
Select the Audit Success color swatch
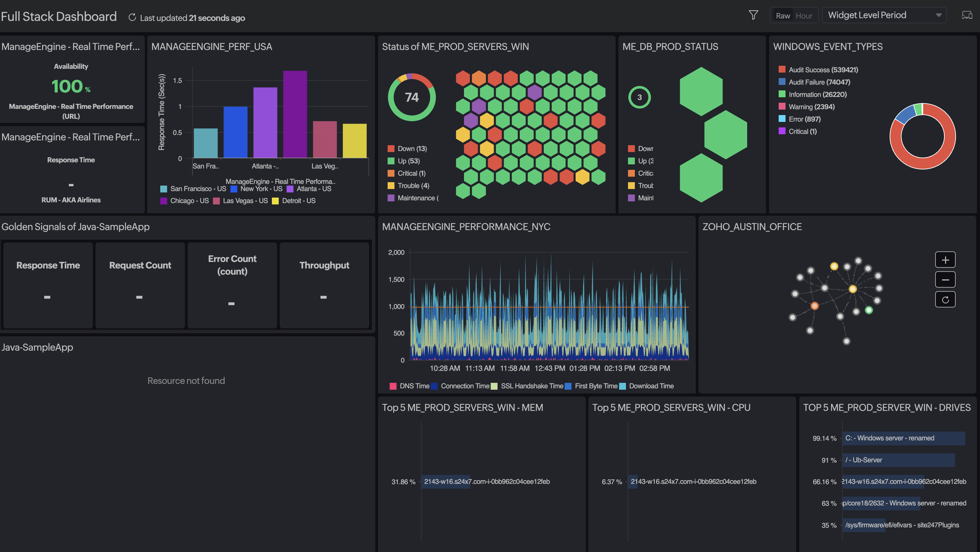click(782, 69)
